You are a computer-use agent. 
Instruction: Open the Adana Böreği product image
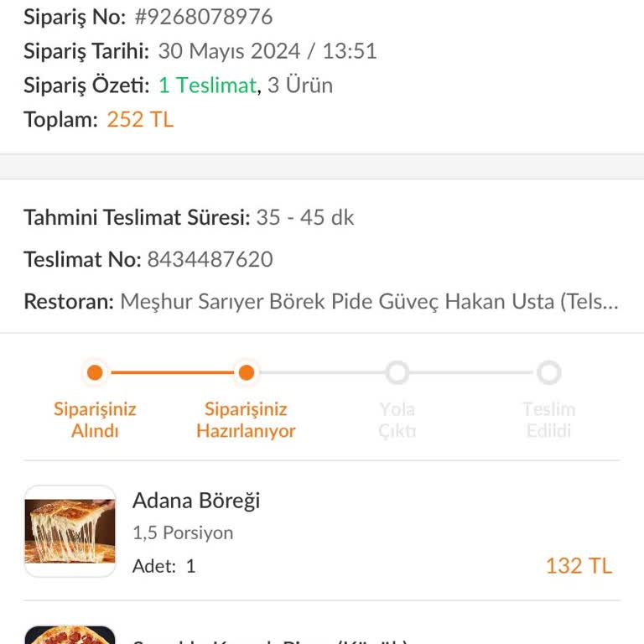pyautogui.click(x=70, y=532)
